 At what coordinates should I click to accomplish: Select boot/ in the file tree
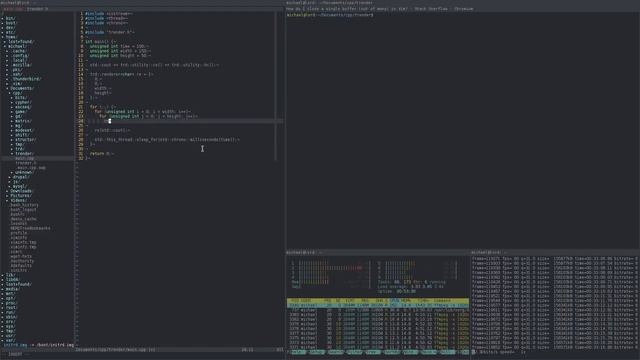(11, 23)
